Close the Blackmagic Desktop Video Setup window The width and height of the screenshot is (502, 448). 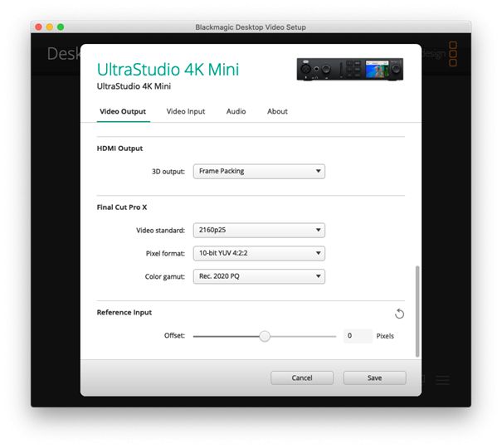pos(38,27)
